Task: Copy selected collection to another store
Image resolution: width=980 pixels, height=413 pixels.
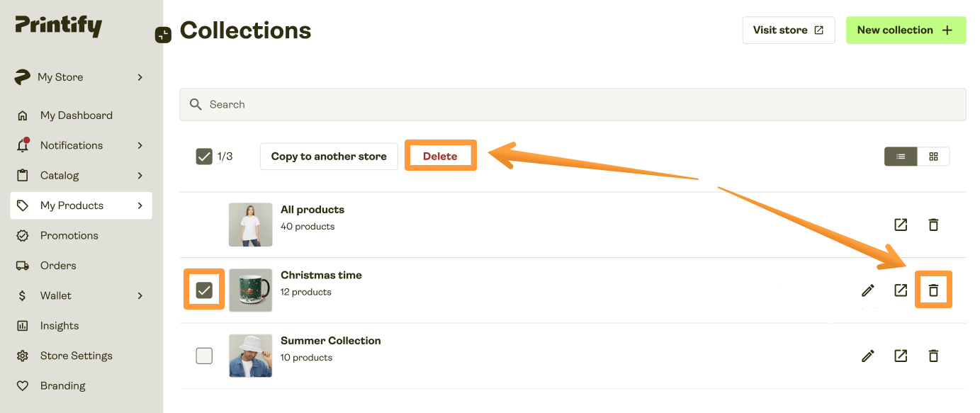Action: click(x=328, y=156)
